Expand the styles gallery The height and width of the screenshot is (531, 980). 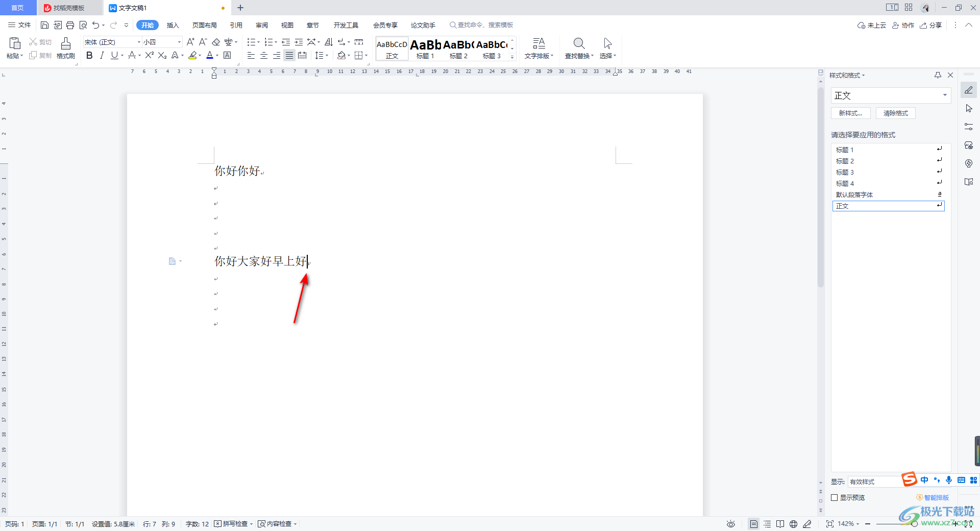coord(512,57)
